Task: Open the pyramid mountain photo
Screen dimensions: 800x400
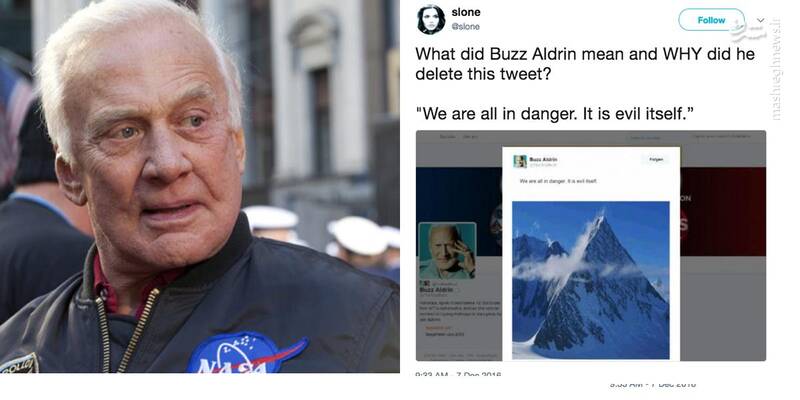Action: 590,280
